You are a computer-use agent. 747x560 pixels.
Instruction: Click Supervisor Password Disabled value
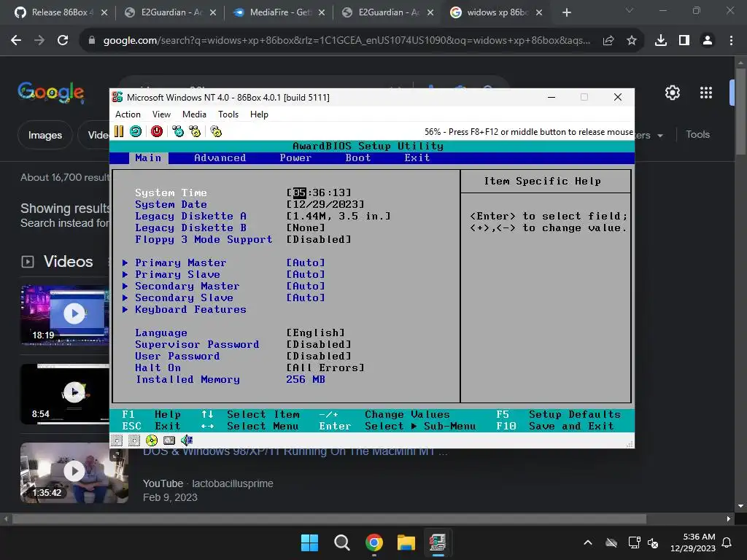319,345
